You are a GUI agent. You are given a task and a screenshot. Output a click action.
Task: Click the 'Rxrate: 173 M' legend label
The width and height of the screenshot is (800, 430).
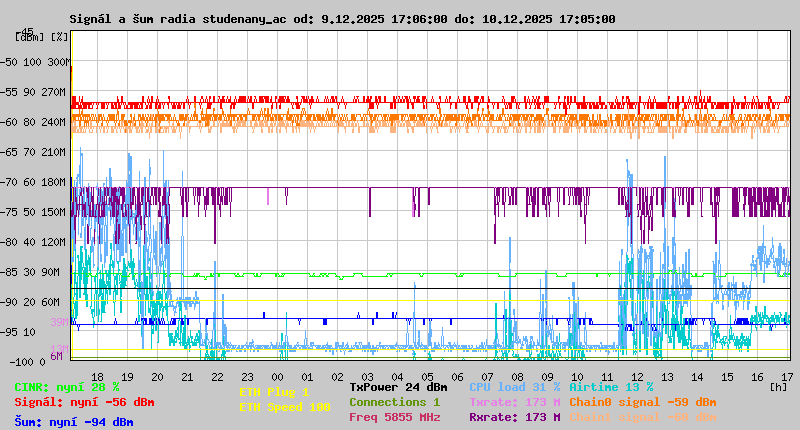coord(515,417)
